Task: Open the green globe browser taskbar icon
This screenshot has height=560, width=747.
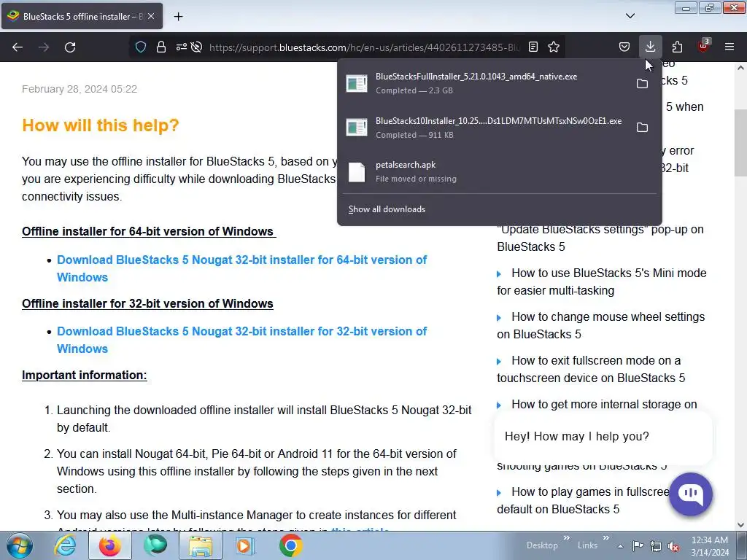Action: 155,545
